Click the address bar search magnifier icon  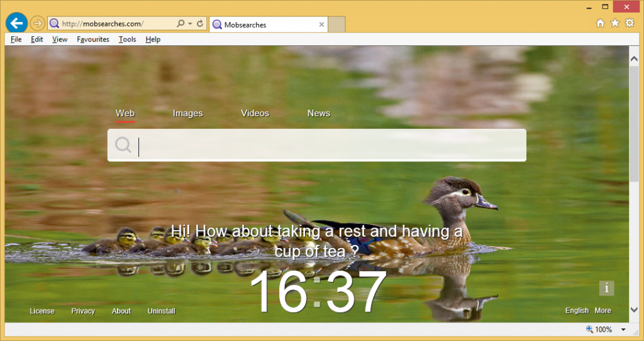point(180,24)
